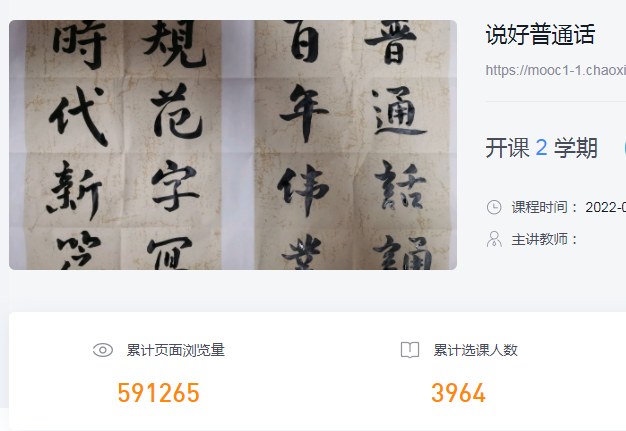Viewport: 626px width, 431px height.
Task: Open the calligraphy course cover image
Action: tap(233, 145)
